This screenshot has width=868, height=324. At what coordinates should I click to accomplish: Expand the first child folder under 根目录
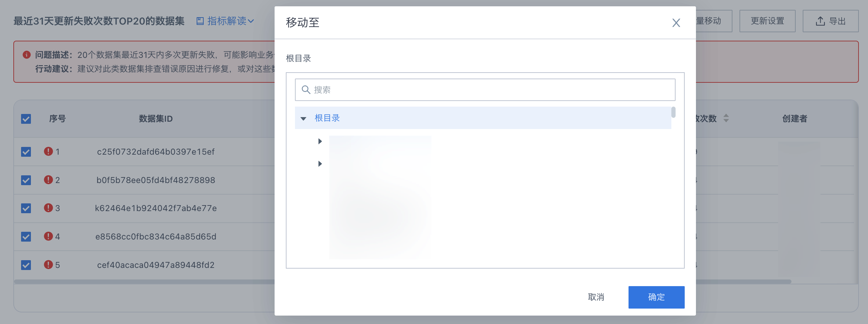[x=320, y=141]
